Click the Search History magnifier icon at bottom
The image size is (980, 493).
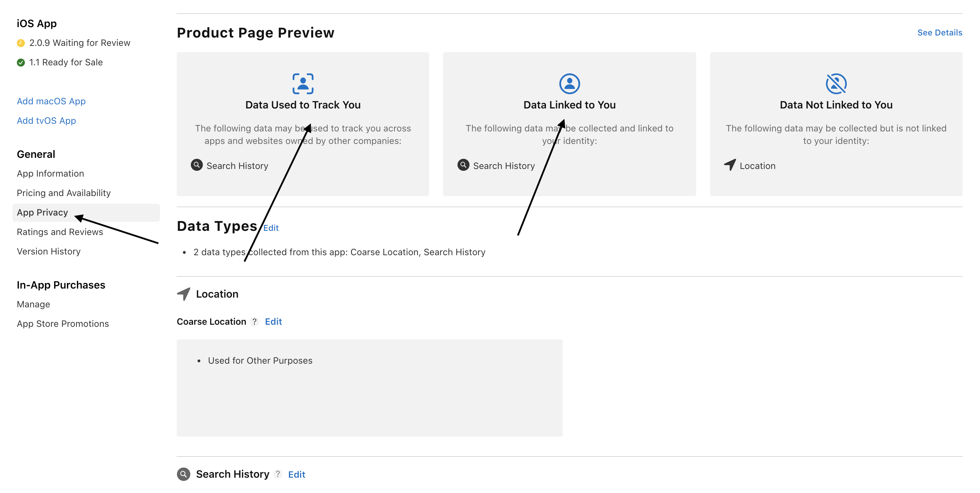pyautogui.click(x=184, y=474)
